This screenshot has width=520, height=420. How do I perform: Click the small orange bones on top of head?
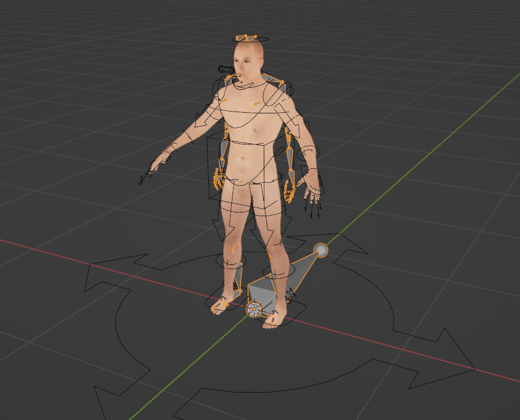246,38
